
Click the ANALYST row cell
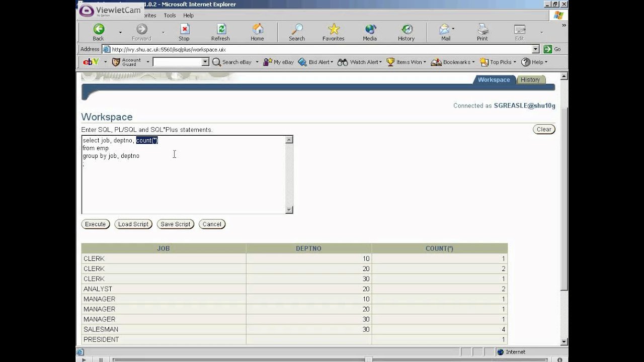click(x=164, y=289)
